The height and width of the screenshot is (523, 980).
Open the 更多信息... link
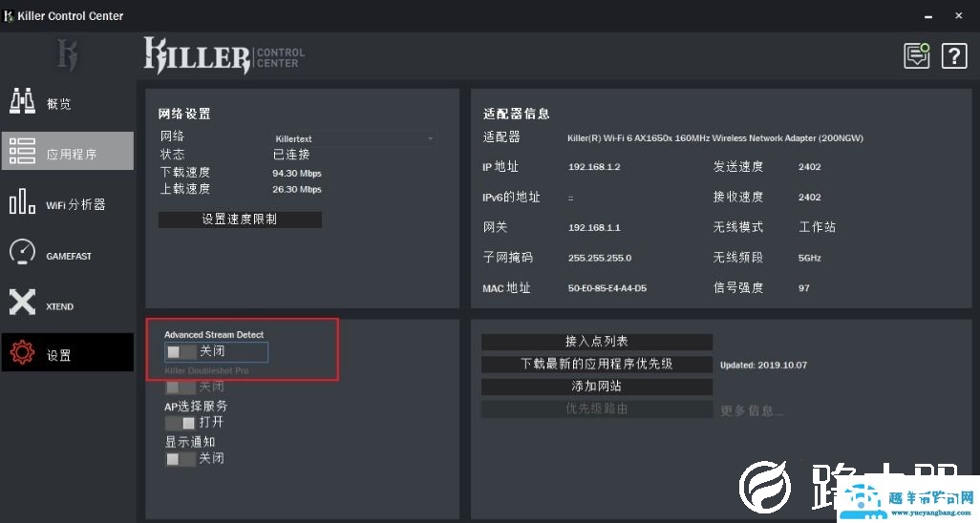tap(752, 410)
